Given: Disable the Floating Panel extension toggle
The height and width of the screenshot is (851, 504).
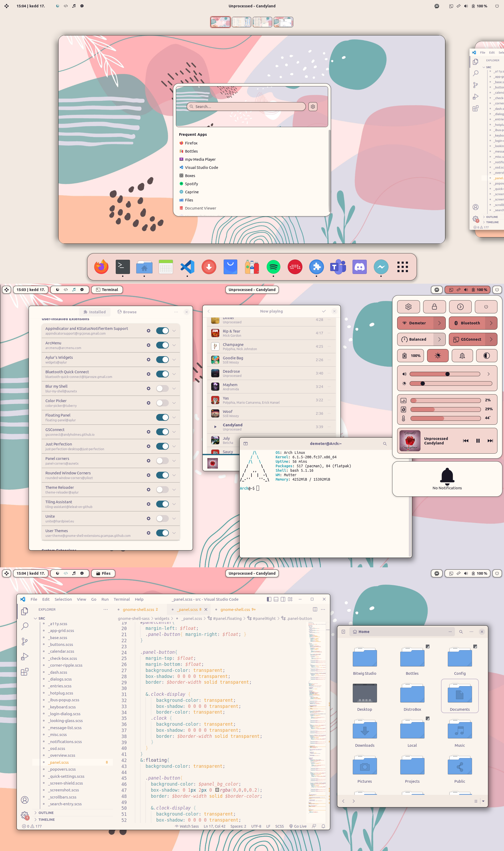Looking at the screenshot, I should pyautogui.click(x=162, y=417).
